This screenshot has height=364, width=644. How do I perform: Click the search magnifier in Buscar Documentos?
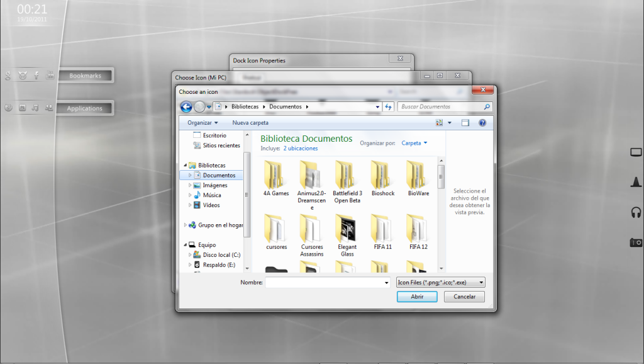[487, 106]
